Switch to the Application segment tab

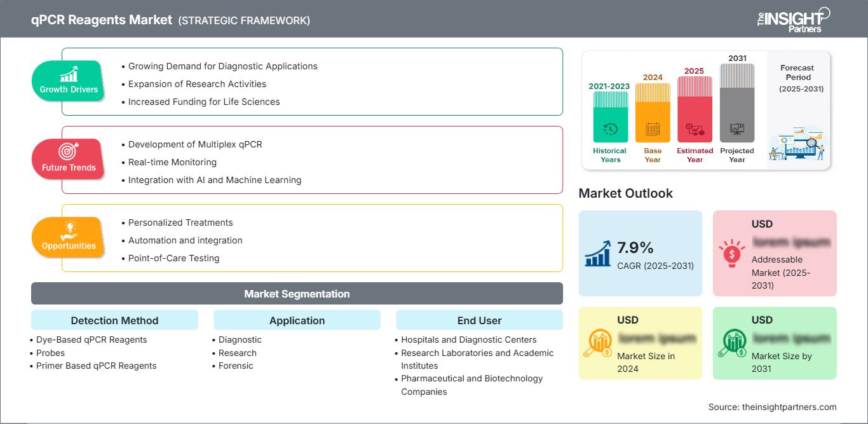[x=297, y=320]
